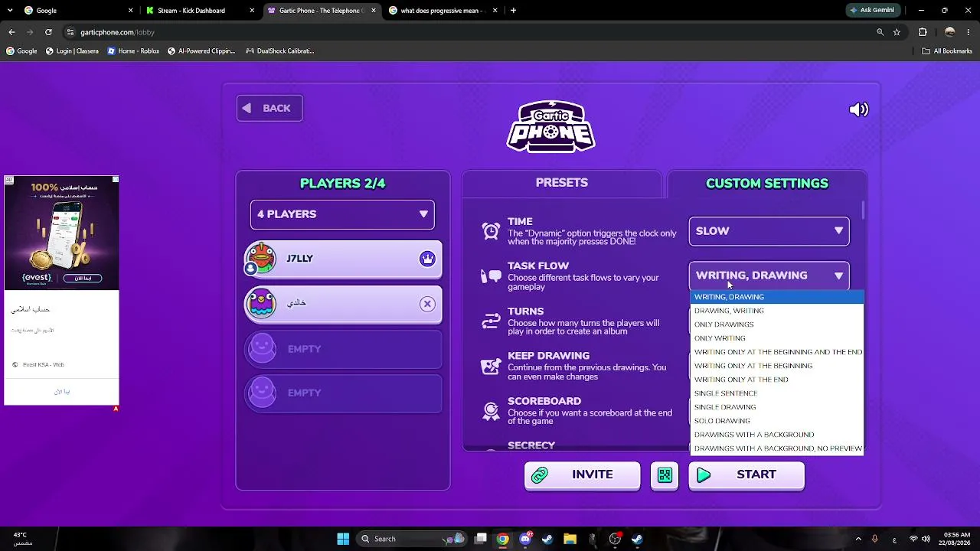Click the INVITE button
Image resolution: width=980 pixels, height=551 pixels.
click(x=582, y=475)
